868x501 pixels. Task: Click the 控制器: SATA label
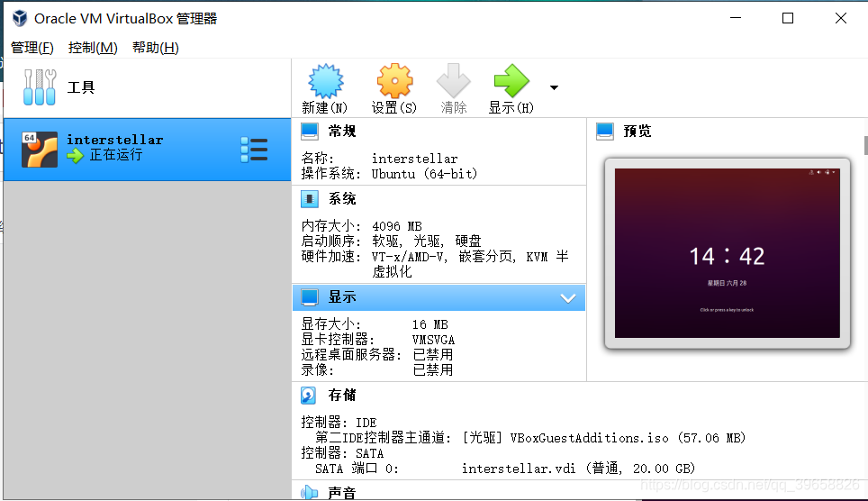(x=343, y=453)
